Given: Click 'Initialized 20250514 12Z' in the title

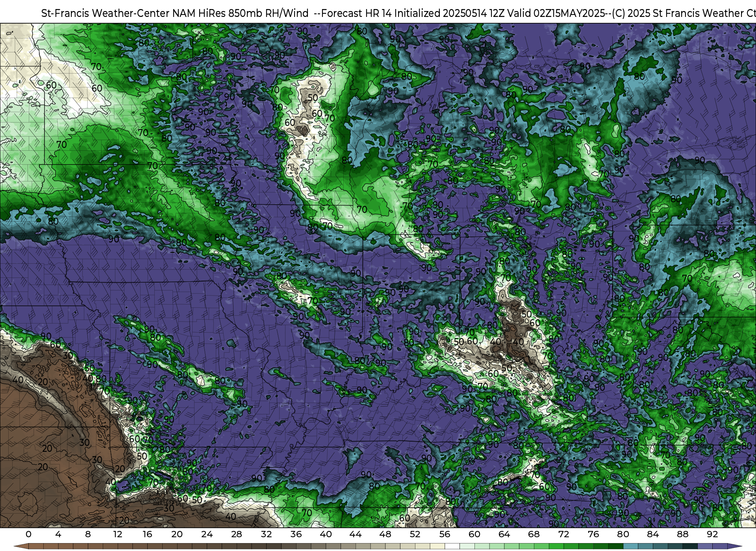Looking at the screenshot, I should (x=449, y=13).
